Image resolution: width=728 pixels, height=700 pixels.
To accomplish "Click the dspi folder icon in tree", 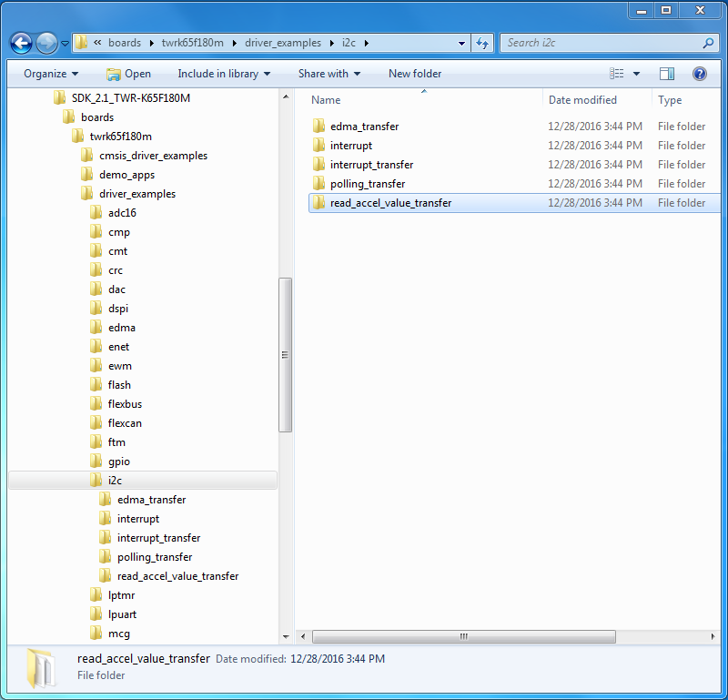I will (x=96, y=309).
